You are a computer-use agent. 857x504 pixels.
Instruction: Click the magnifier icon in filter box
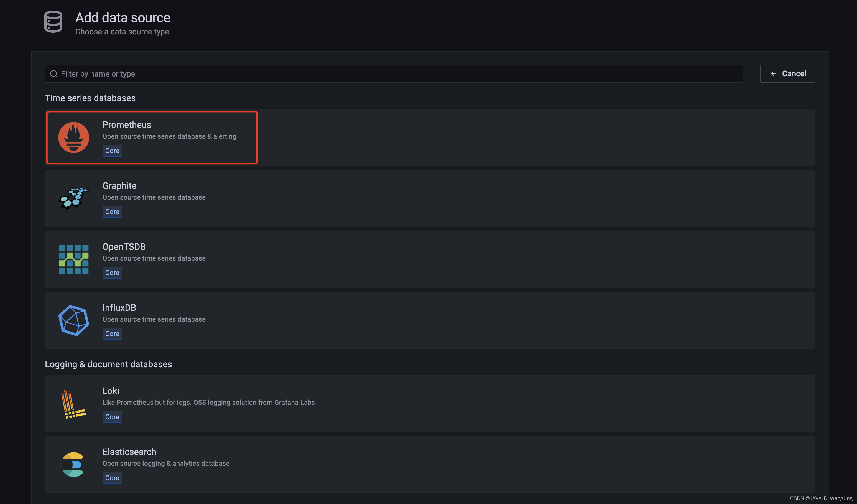[54, 74]
